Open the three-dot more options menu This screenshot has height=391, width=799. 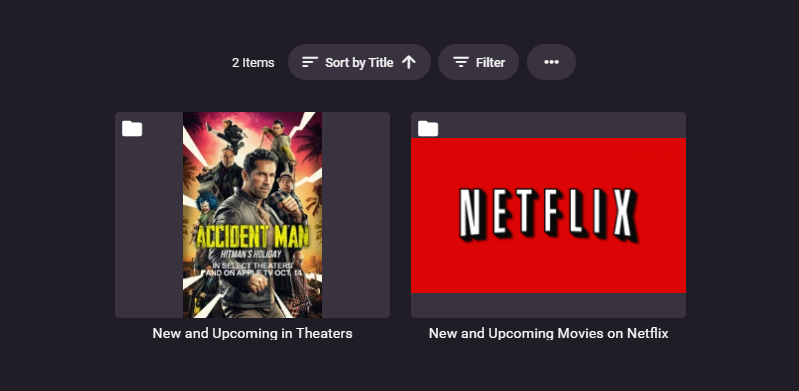pos(551,62)
